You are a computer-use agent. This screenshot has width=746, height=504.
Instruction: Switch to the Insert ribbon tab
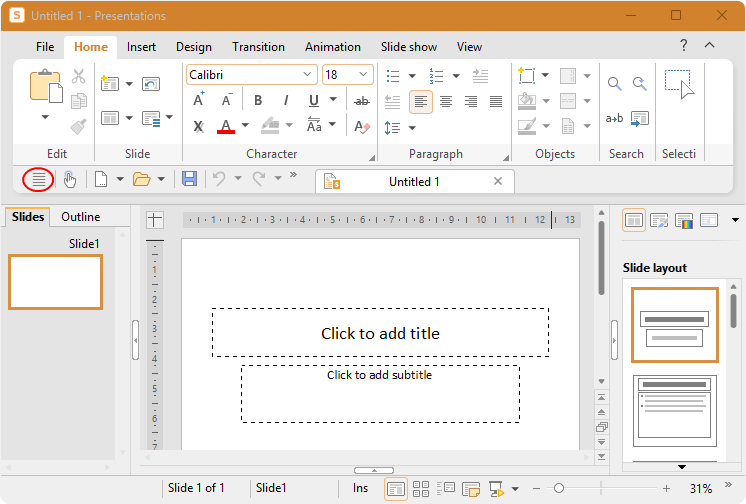coord(141,47)
